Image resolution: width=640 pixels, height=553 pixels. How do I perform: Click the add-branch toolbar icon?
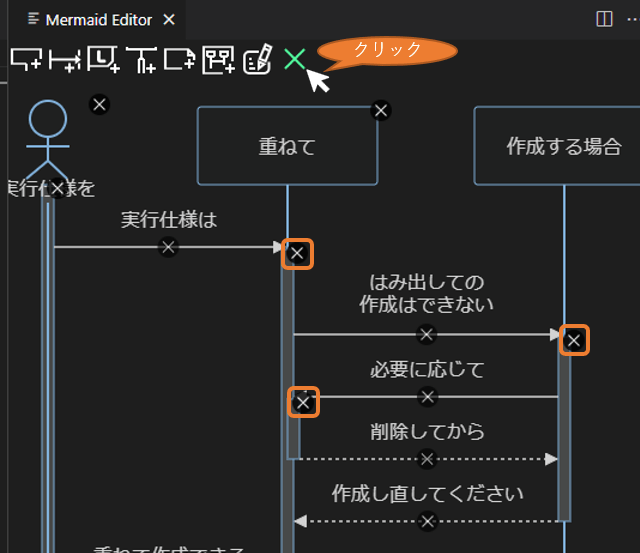point(142,60)
